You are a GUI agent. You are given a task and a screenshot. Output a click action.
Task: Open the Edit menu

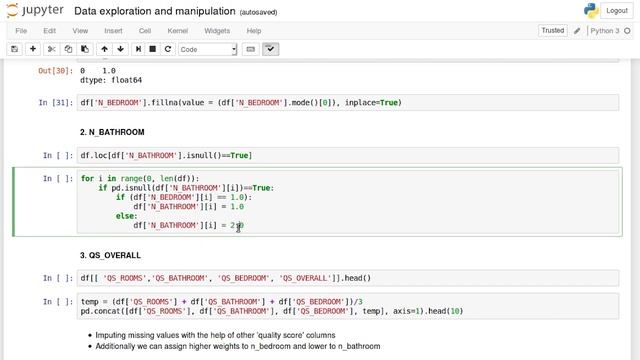(49, 31)
